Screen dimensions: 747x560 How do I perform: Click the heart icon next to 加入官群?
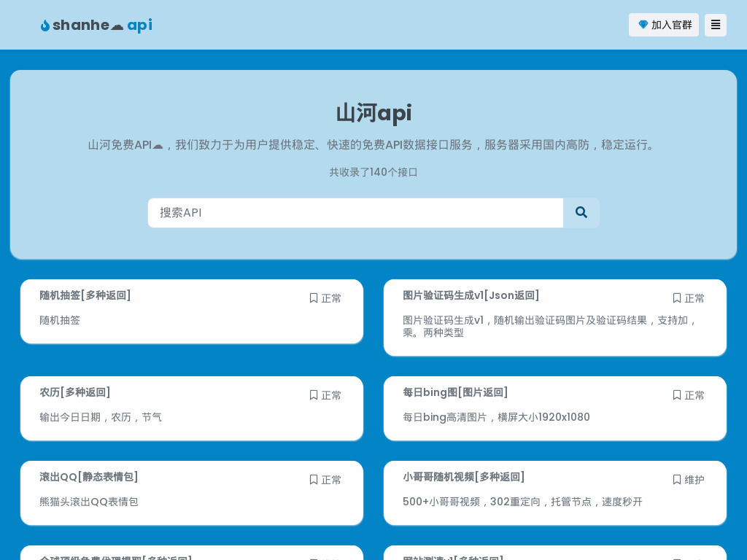point(643,25)
